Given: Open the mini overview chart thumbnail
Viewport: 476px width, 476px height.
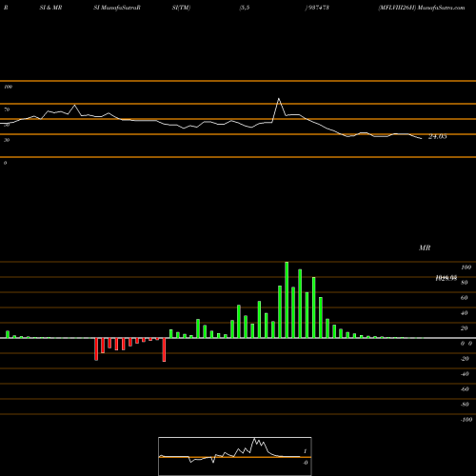Looking at the screenshot, I should point(235,456).
